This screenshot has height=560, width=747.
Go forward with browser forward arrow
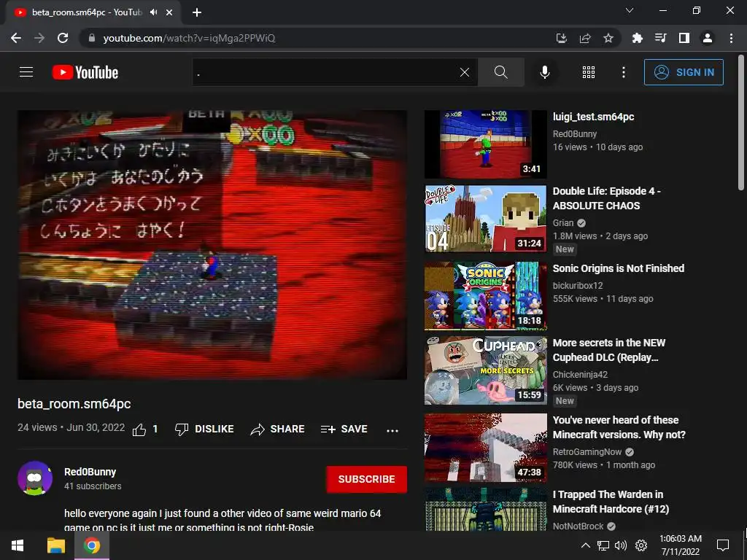pyautogui.click(x=39, y=38)
